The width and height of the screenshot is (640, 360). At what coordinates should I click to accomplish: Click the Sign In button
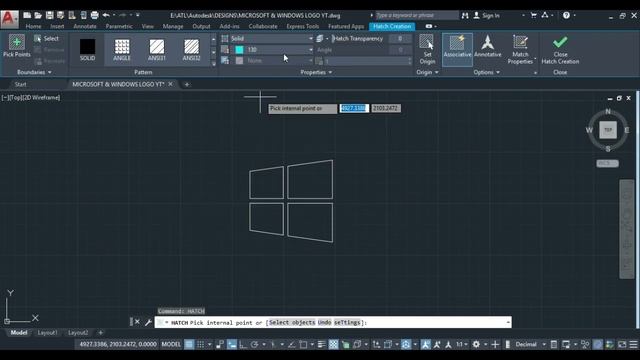[x=486, y=15]
